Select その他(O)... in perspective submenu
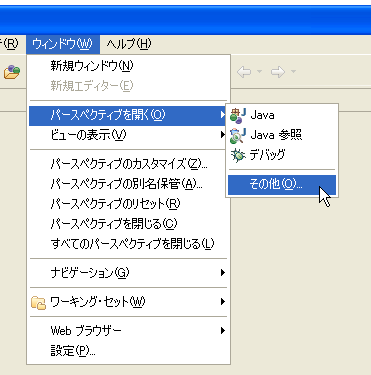Image resolution: width=371 pixels, height=375 pixels. click(x=282, y=184)
